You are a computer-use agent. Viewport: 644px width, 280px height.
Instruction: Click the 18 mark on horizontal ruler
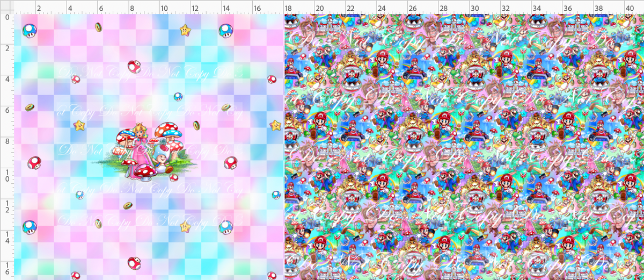click(288, 9)
